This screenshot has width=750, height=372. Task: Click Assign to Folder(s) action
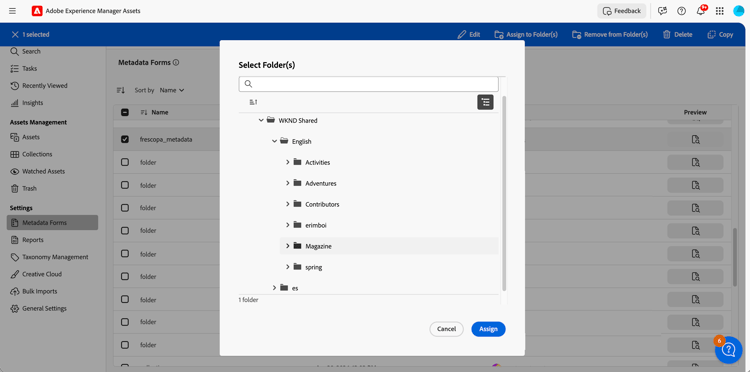point(526,34)
